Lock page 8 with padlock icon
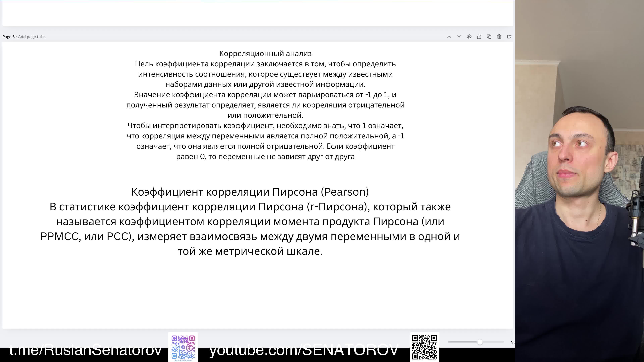 click(x=479, y=37)
